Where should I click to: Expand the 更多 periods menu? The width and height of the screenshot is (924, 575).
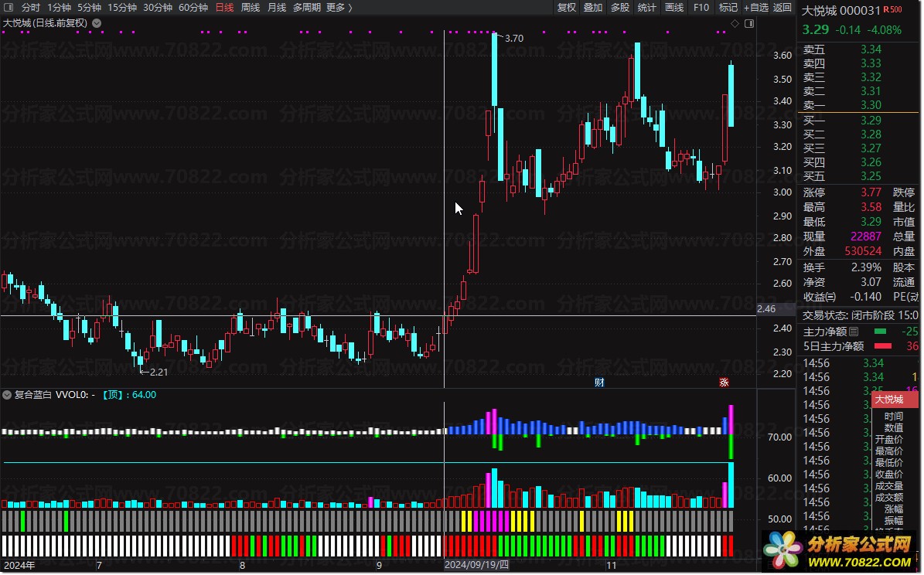(339, 7)
